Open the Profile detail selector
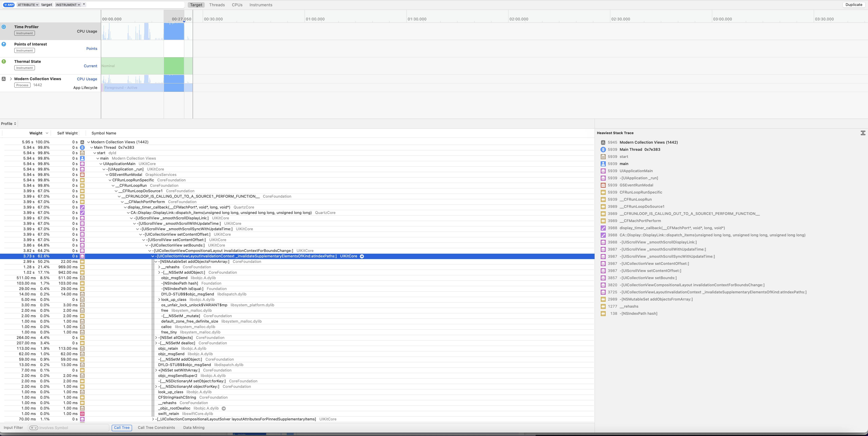Screen dimensions: 868x436 [x=8, y=124]
